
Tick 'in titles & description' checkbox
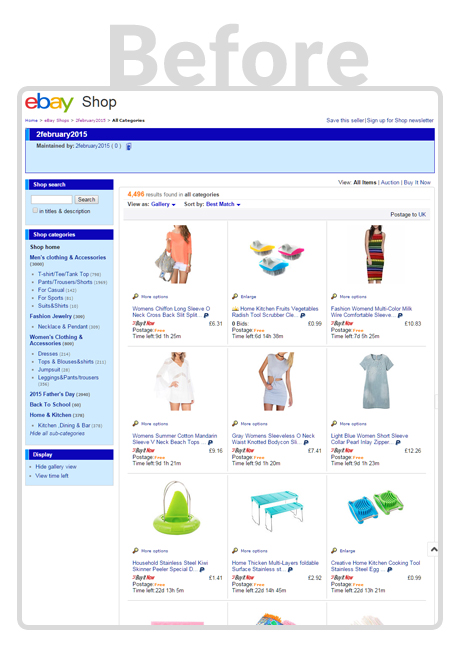tap(35, 210)
